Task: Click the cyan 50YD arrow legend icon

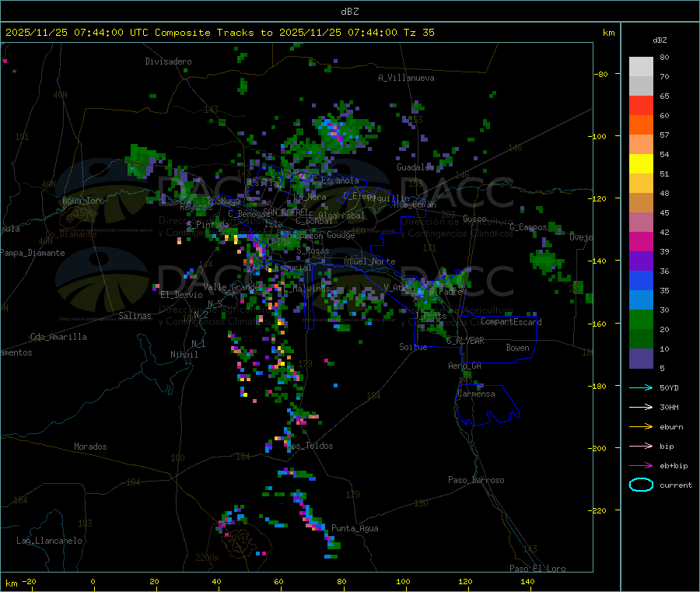Action: coord(641,387)
